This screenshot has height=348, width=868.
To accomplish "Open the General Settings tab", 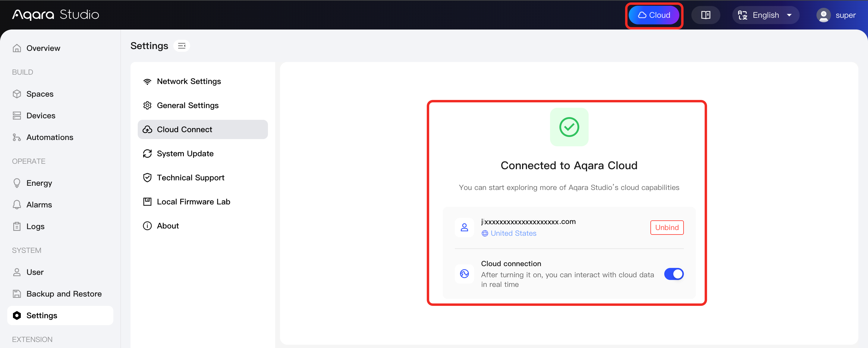I will [x=203, y=105].
